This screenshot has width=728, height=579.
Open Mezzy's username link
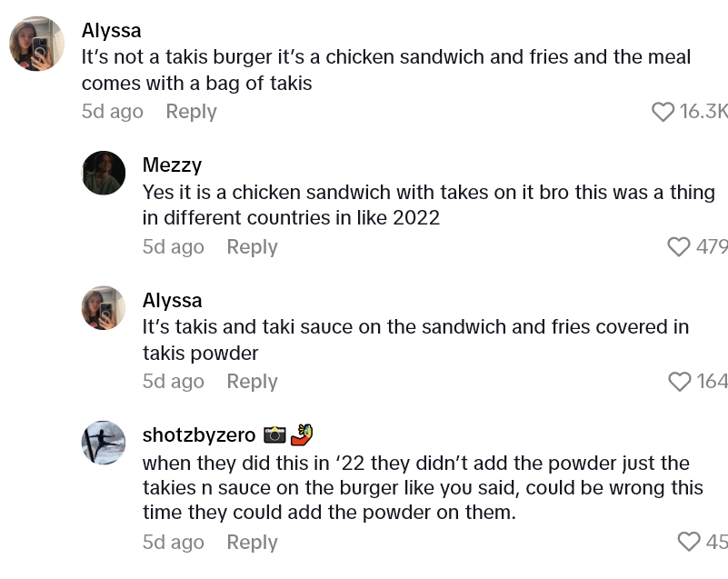pyautogui.click(x=172, y=165)
